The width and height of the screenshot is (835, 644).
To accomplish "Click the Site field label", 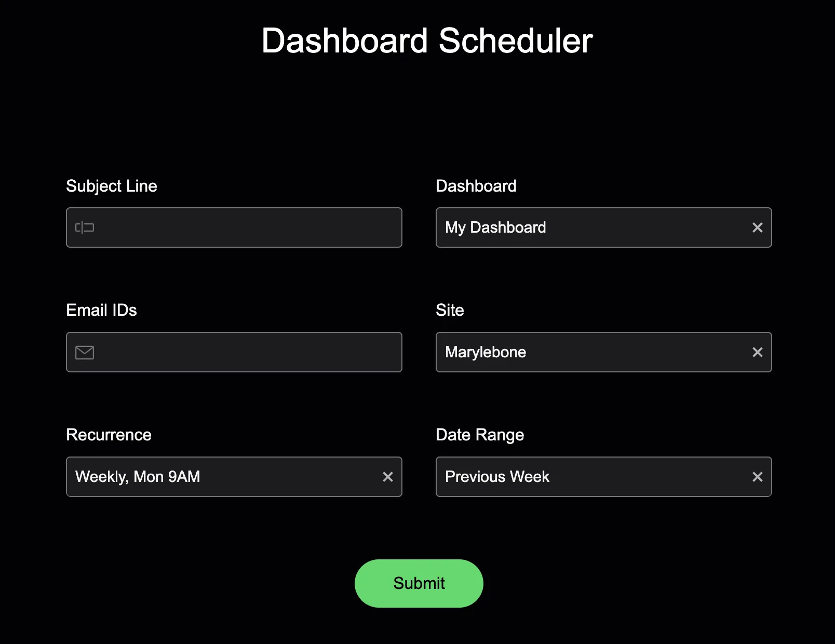I will tap(450, 310).
